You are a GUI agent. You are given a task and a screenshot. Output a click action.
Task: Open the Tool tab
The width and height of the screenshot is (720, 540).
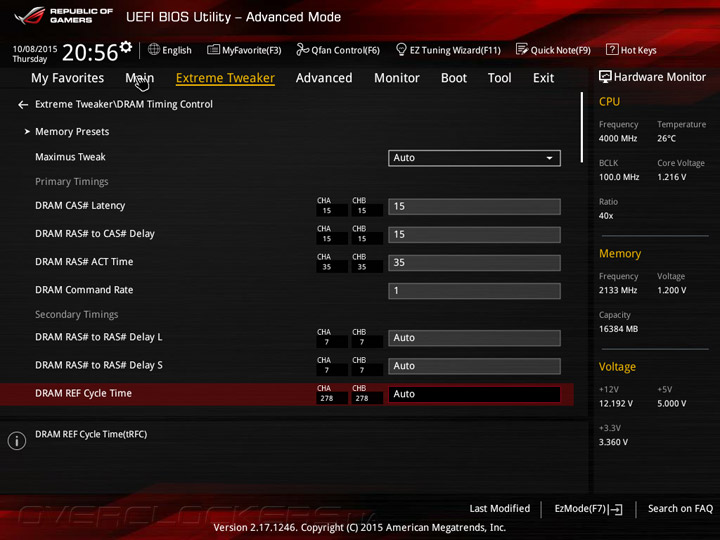pyautogui.click(x=500, y=78)
